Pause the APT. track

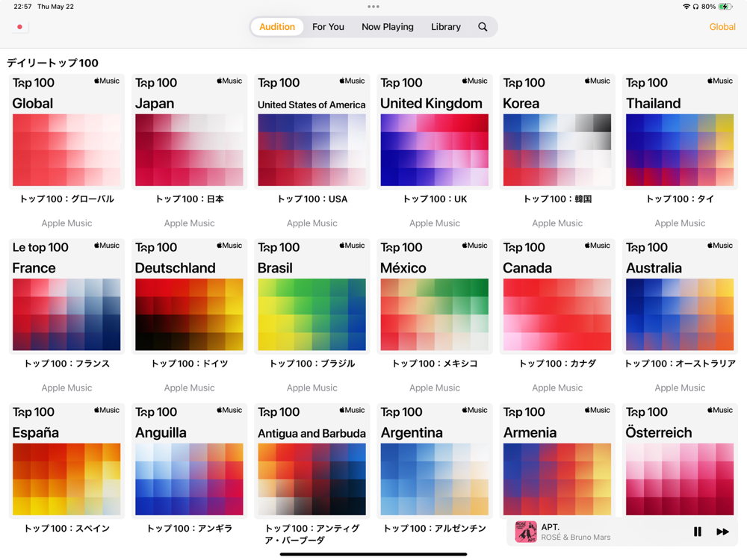pyautogui.click(x=698, y=532)
